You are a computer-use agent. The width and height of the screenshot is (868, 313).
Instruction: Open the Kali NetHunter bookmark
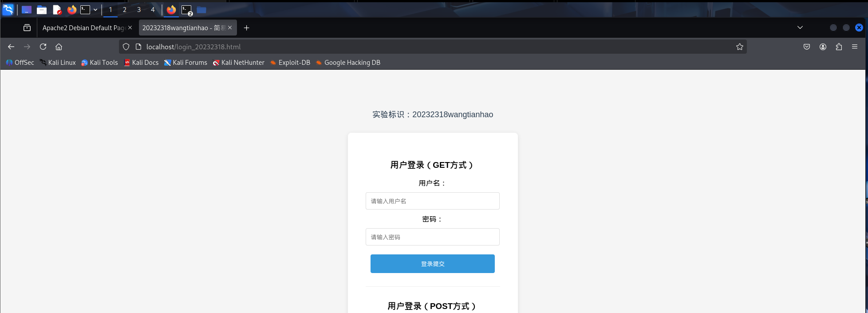pyautogui.click(x=238, y=63)
